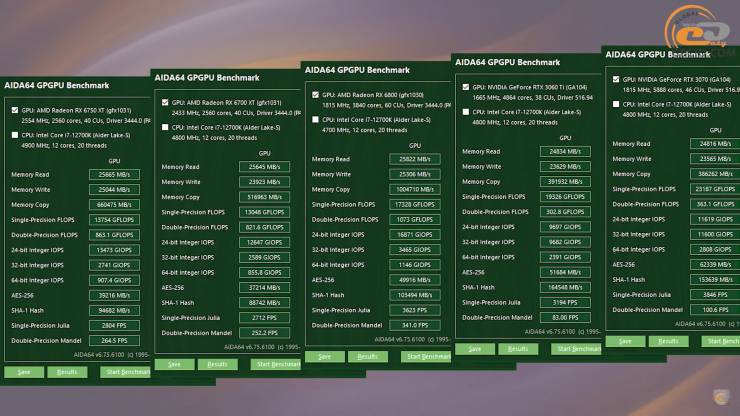Enable the CPU checkbox in RX 6700 XT window
The width and height of the screenshot is (740, 416).
coord(165,127)
